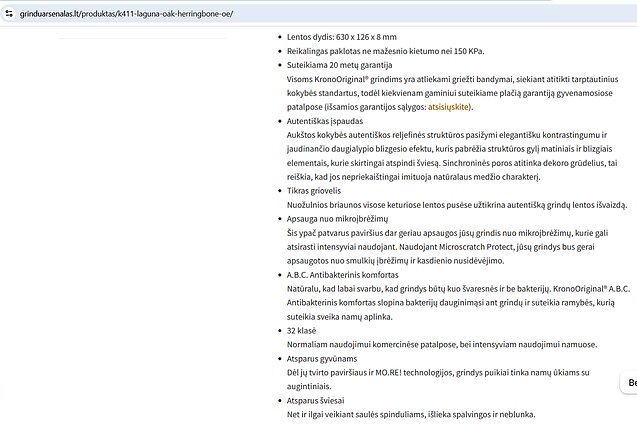This screenshot has width=637, height=425.
Task: Select line starting 'Visoms KronoOriginal® grindims'
Action: click(453, 79)
